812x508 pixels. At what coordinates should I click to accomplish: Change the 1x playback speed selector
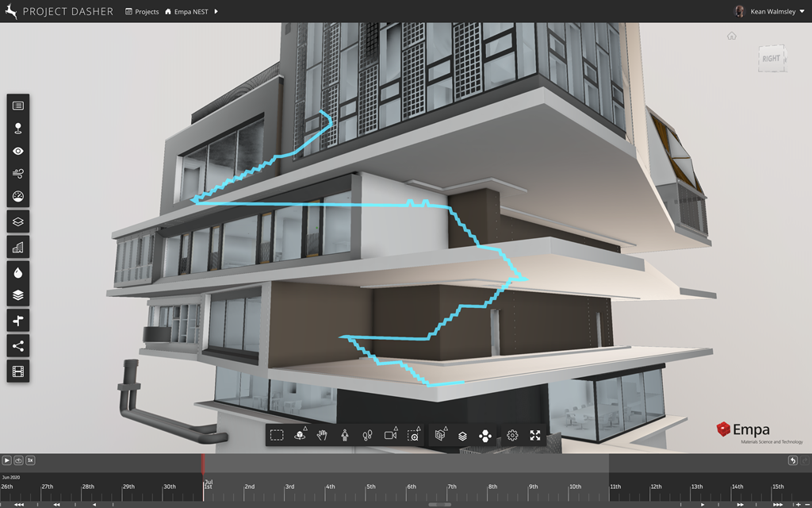(x=30, y=460)
